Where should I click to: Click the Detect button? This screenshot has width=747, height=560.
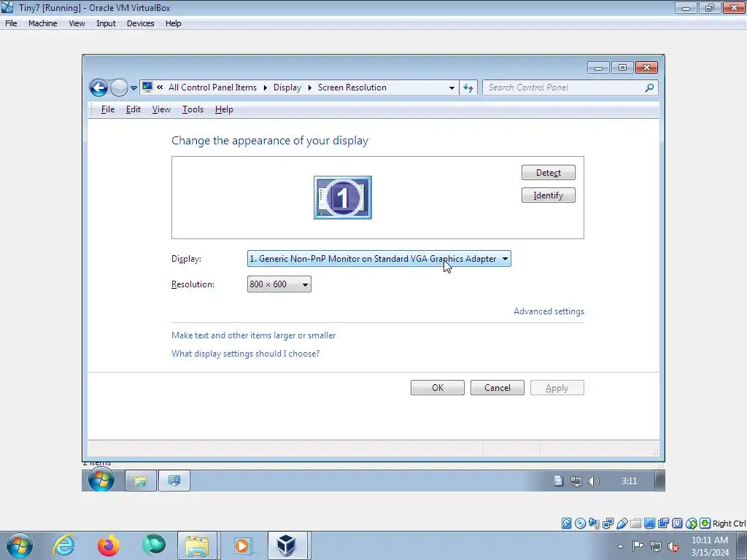pos(549,172)
